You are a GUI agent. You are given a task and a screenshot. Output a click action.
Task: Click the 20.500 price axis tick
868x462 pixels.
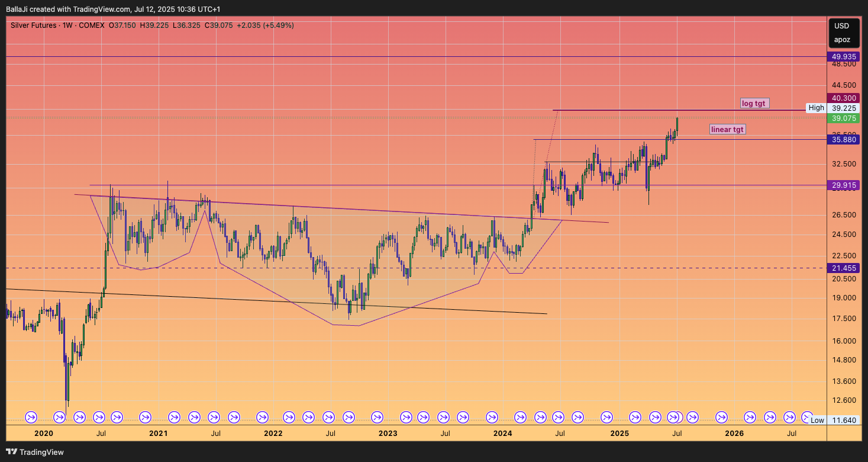[844, 278]
